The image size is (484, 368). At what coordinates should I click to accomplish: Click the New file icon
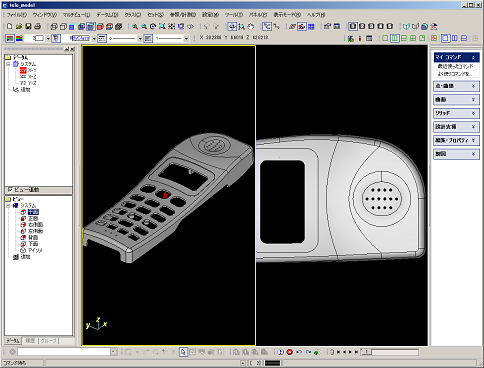(10, 26)
